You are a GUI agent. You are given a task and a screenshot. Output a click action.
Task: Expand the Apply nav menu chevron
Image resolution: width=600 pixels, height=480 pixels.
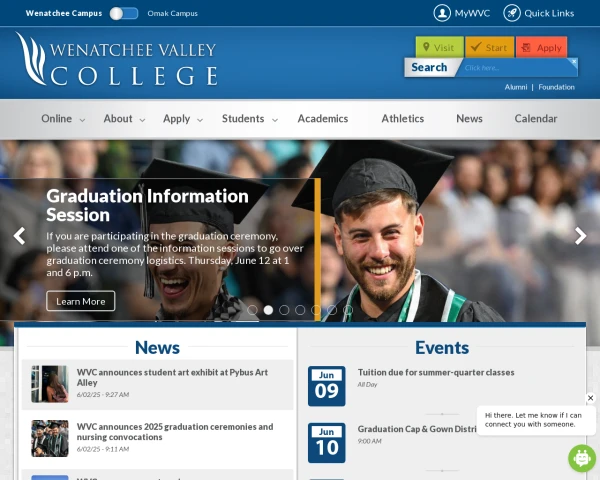[x=200, y=120]
